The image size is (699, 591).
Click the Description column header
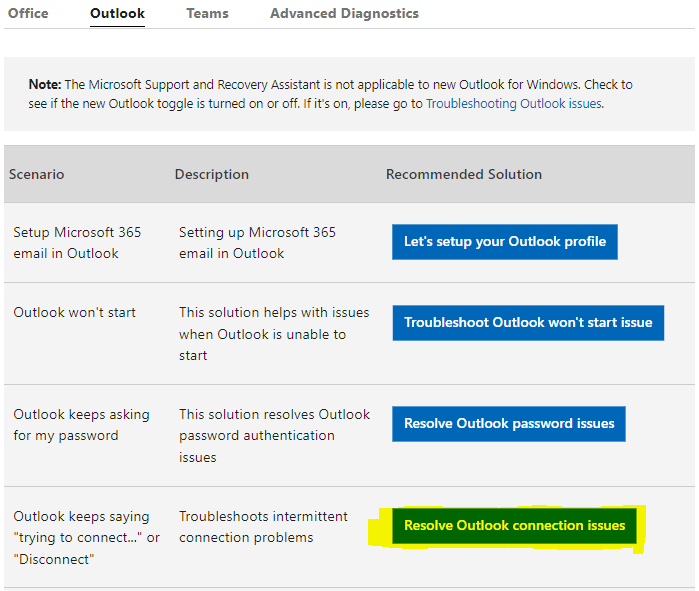click(212, 174)
